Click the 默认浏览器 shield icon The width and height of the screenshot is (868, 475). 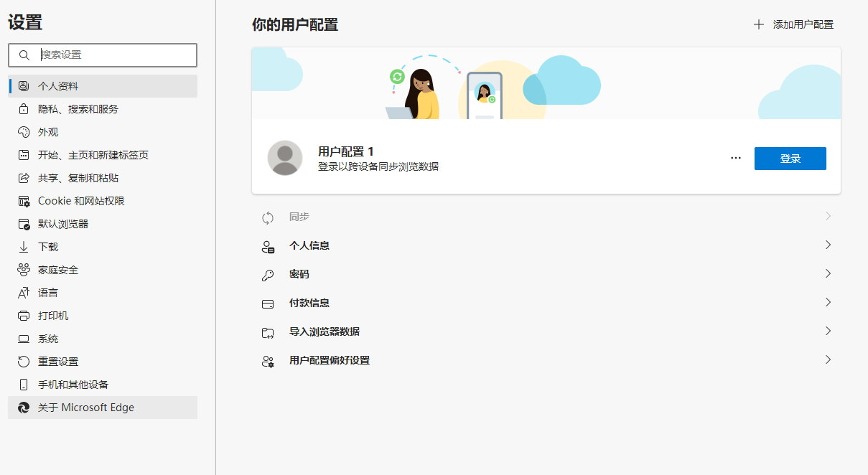(23, 223)
